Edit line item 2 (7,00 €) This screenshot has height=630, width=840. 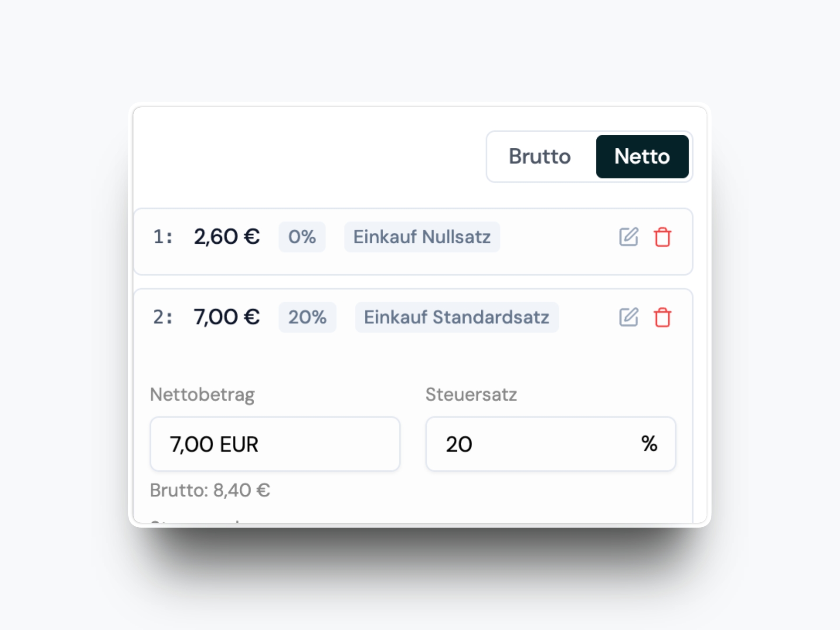[x=629, y=317]
